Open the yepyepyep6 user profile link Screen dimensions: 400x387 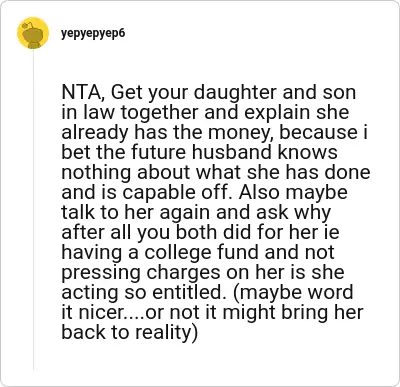pos(93,34)
